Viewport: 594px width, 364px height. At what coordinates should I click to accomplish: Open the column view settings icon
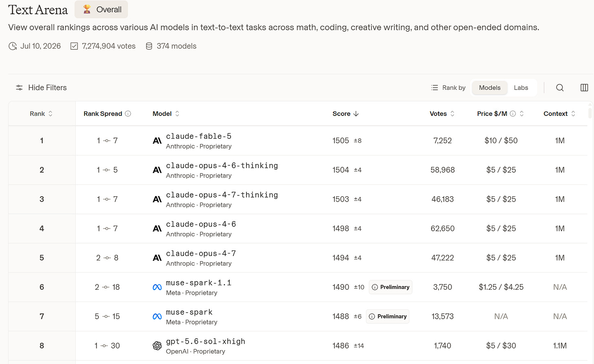point(584,88)
